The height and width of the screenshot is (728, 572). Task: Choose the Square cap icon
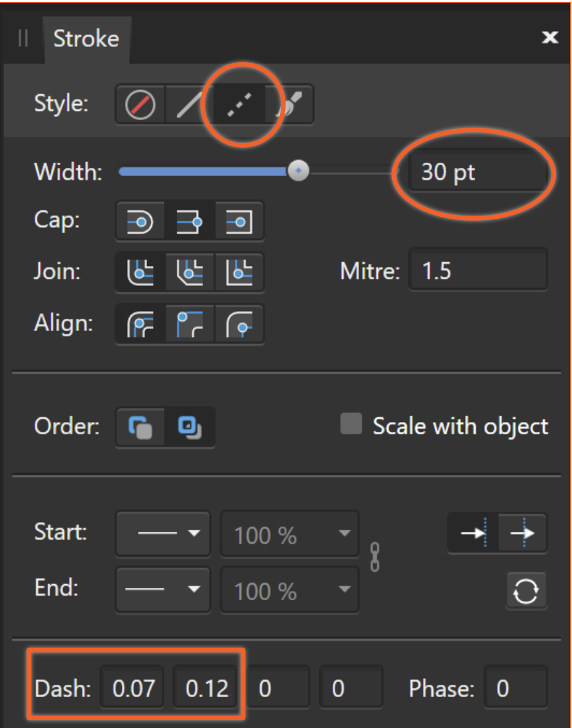point(239,221)
